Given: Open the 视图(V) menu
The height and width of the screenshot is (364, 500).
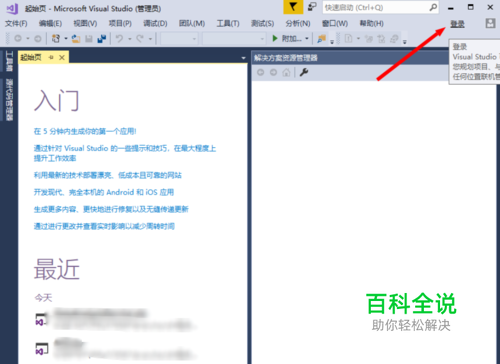Looking at the screenshot, I should (85, 23).
